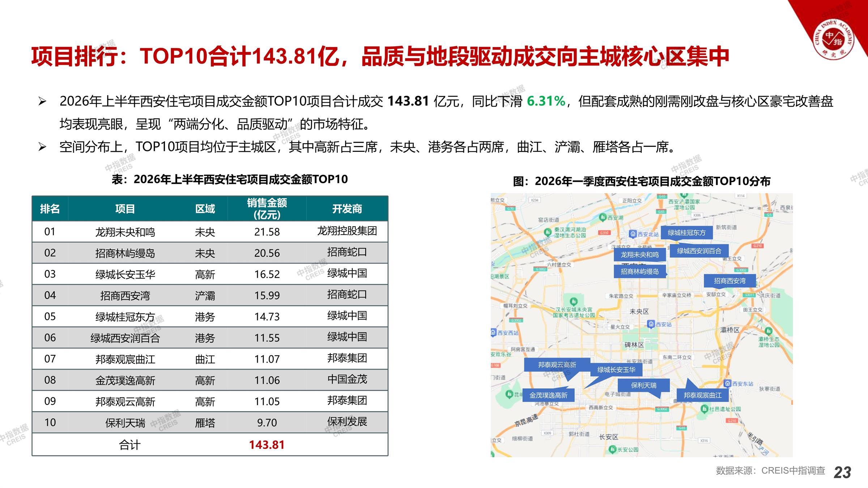Click the 排名 column header
Viewport: 868px width, 488px height.
pyautogui.click(x=50, y=209)
